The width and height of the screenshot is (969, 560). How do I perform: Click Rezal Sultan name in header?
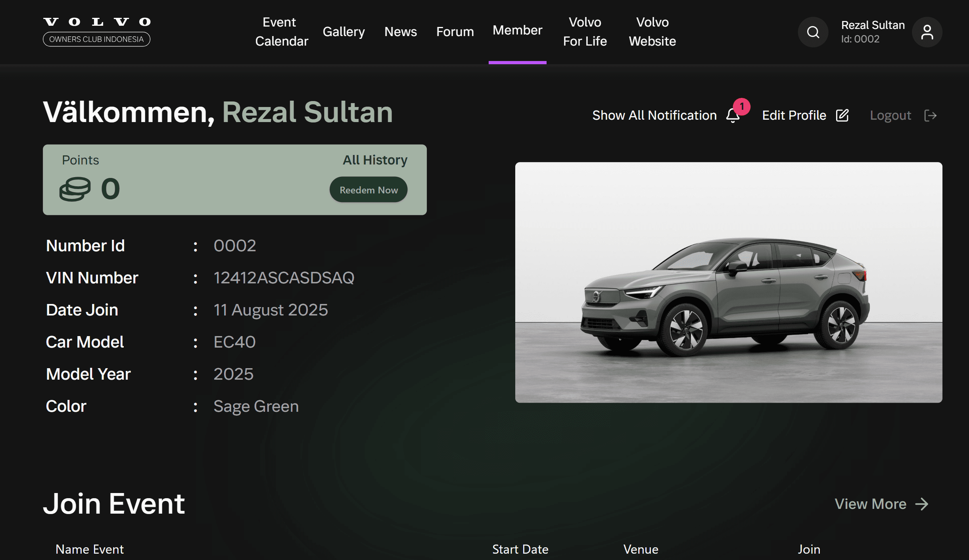point(873,25)
